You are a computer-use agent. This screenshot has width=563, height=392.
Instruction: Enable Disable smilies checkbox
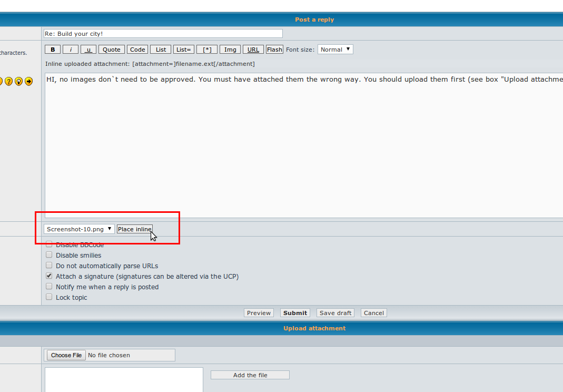click(49, 255)
